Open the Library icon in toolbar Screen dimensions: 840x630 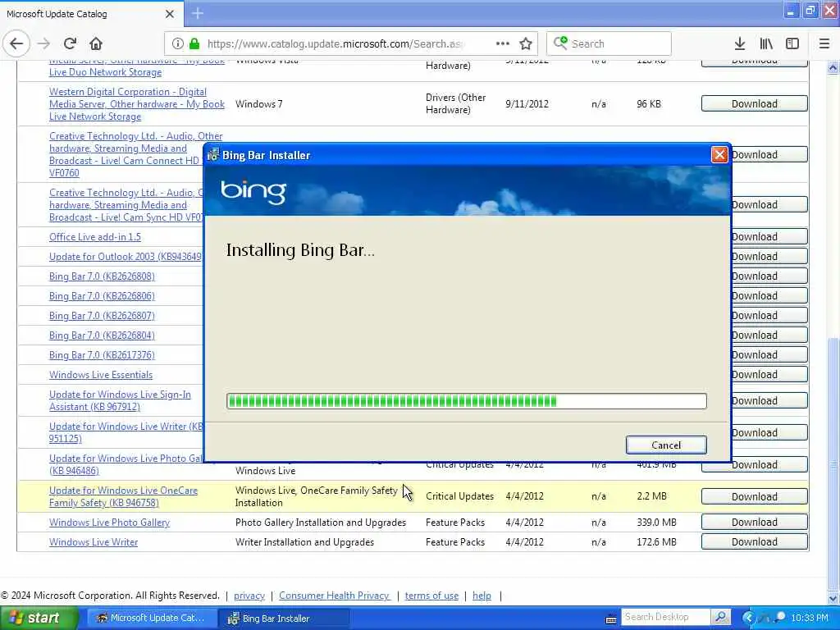pyautogui.click(x=766, y=44)
